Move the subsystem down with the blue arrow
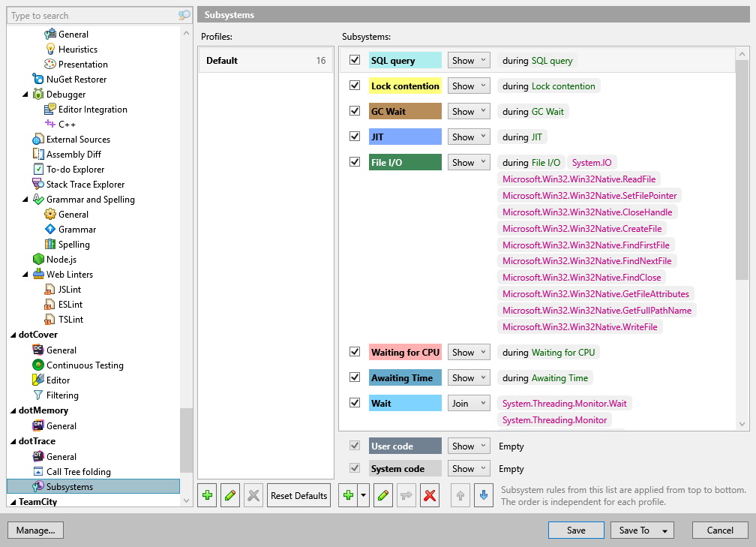756x547 pixels. coord(481,495)
